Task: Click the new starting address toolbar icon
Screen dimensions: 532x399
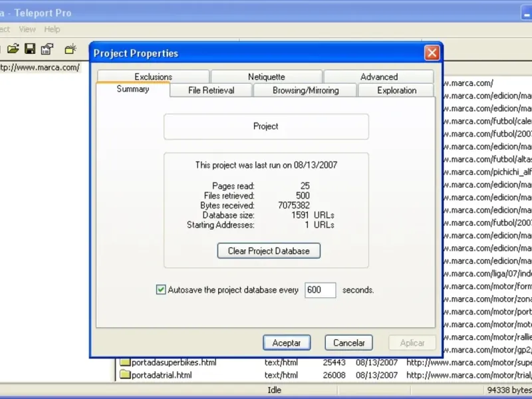Action: pyautogui.click(x=70, y=49)
